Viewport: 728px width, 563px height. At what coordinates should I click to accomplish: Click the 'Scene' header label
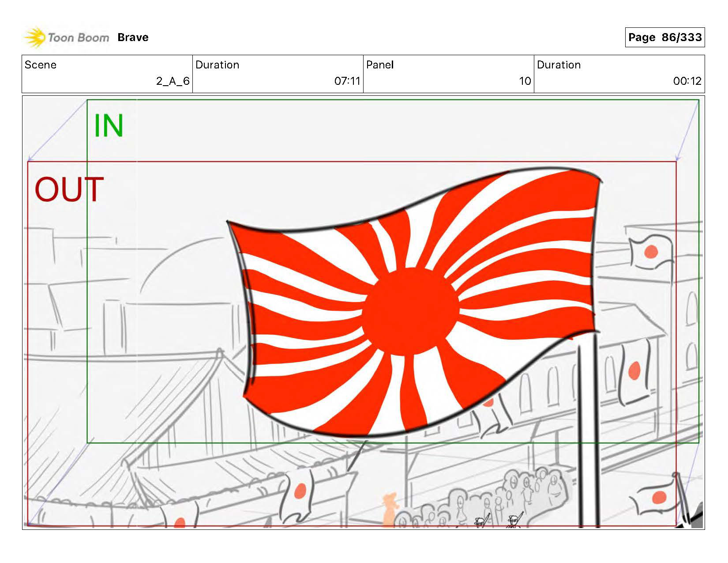41,65
